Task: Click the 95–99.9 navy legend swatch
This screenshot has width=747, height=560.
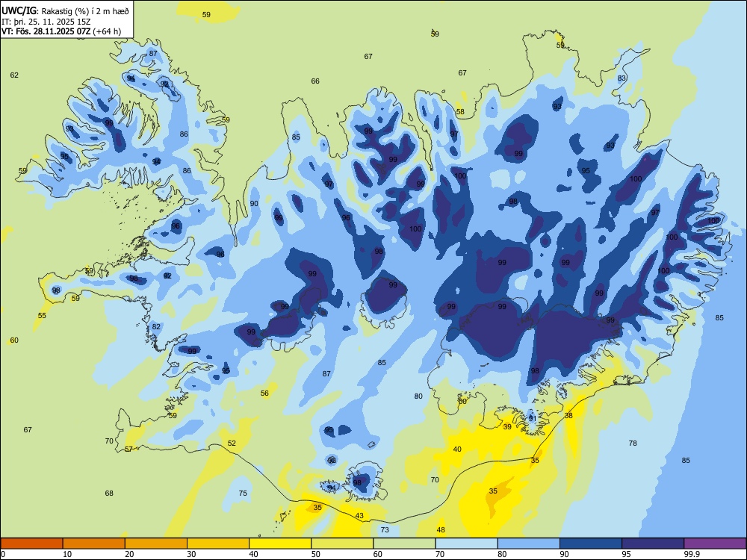Action: tap(653, 544)
